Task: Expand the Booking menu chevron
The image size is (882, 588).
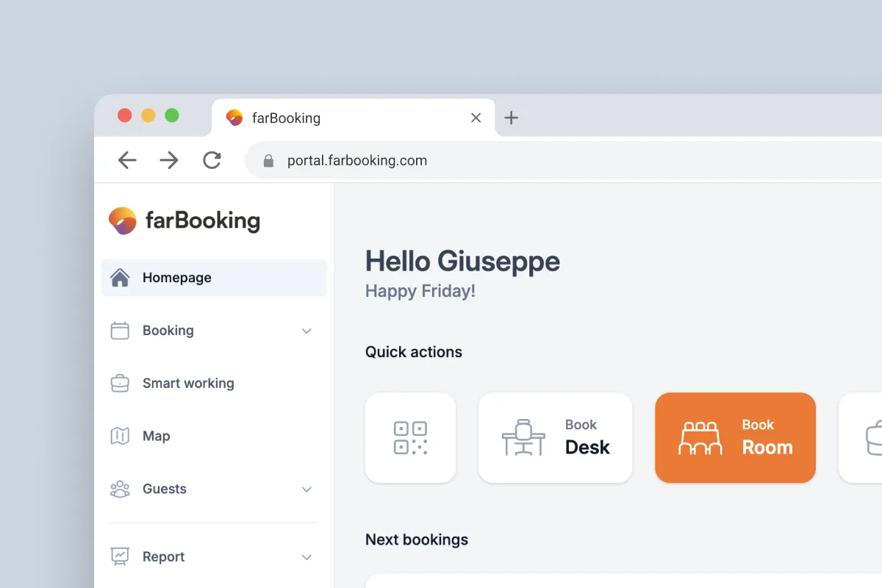Action: [306, 331]
